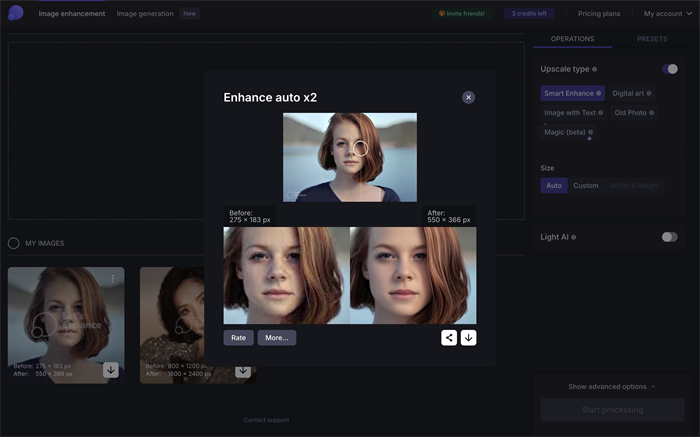The width and height of the screenshot is (700, 437).
Task: Select all via the My Images checkbox
Action: (14, 243)
